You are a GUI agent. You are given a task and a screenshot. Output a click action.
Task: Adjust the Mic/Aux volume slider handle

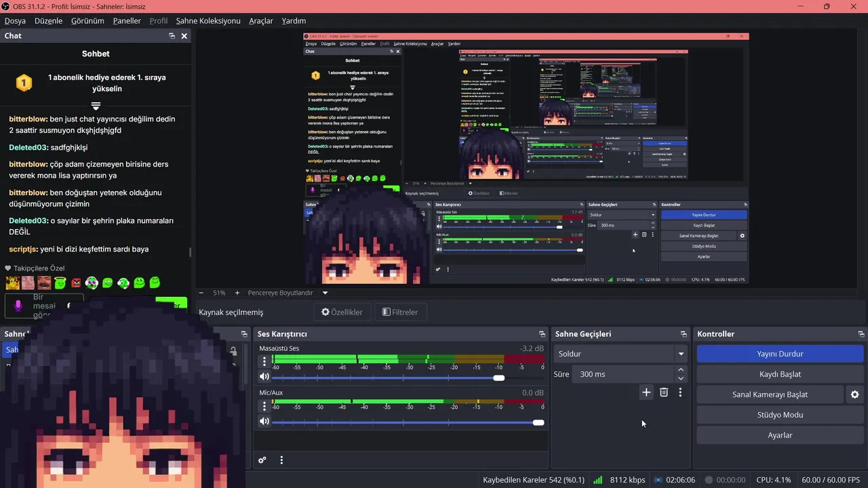coord(538,422)
